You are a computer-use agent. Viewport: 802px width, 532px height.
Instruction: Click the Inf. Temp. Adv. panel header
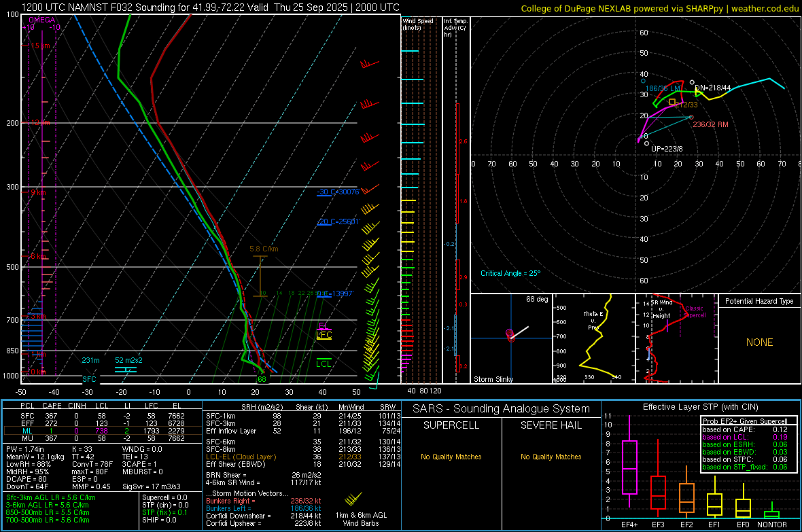tap(455, 28)
